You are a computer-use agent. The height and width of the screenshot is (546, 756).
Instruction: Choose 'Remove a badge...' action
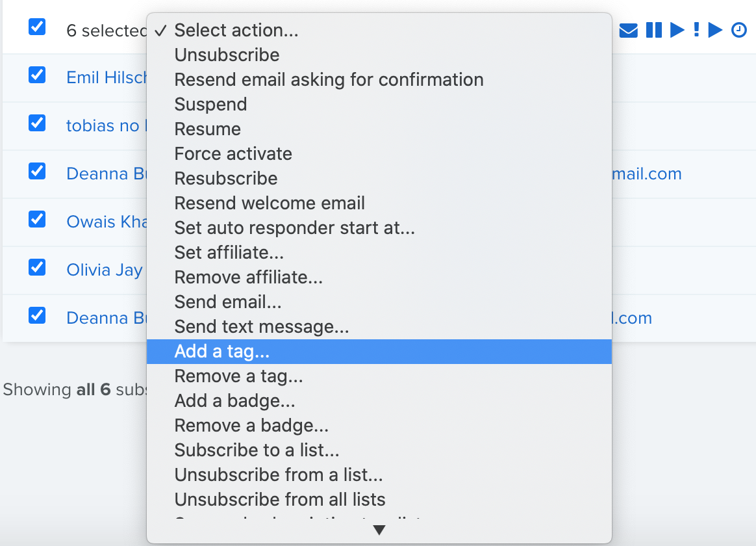(379, 425)
